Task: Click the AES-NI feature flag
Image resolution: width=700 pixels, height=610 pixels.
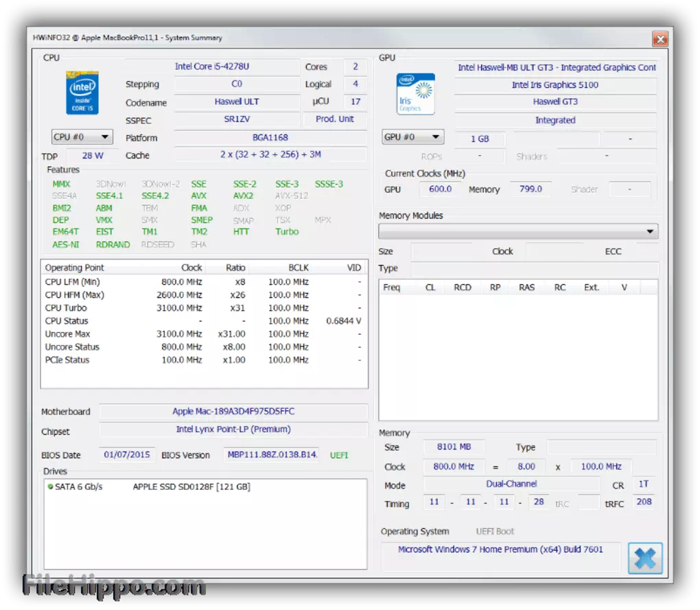Action: 66,244
